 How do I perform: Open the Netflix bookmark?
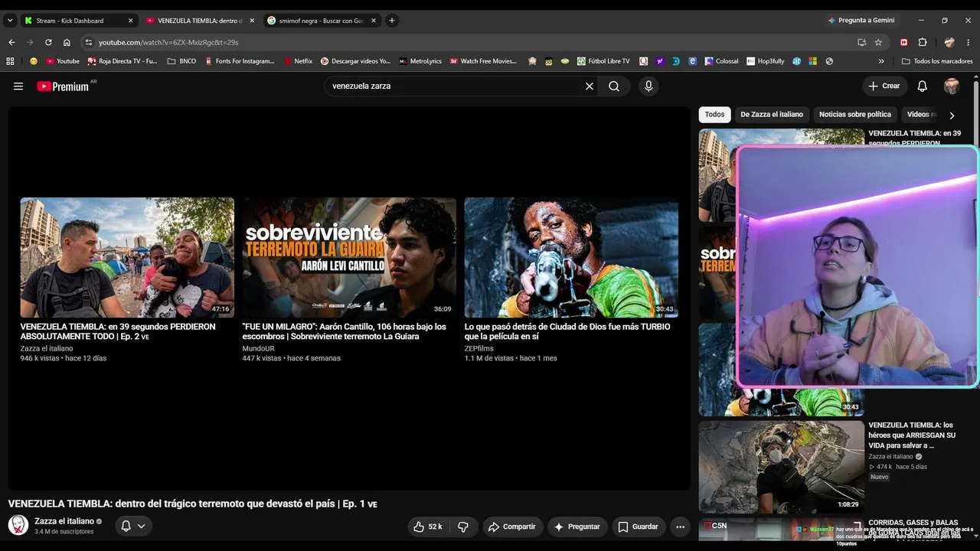coord(299,61)
